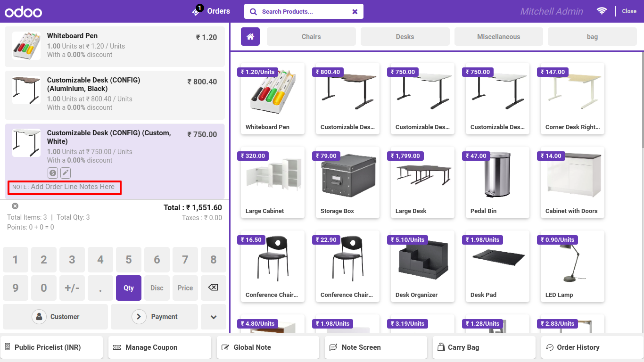
Task: Tap numpad key 8
Action: [214, 260]
